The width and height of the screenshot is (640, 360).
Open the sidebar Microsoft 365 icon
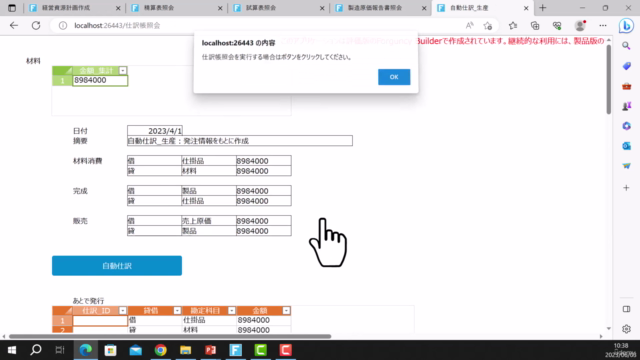coord(627,126)
